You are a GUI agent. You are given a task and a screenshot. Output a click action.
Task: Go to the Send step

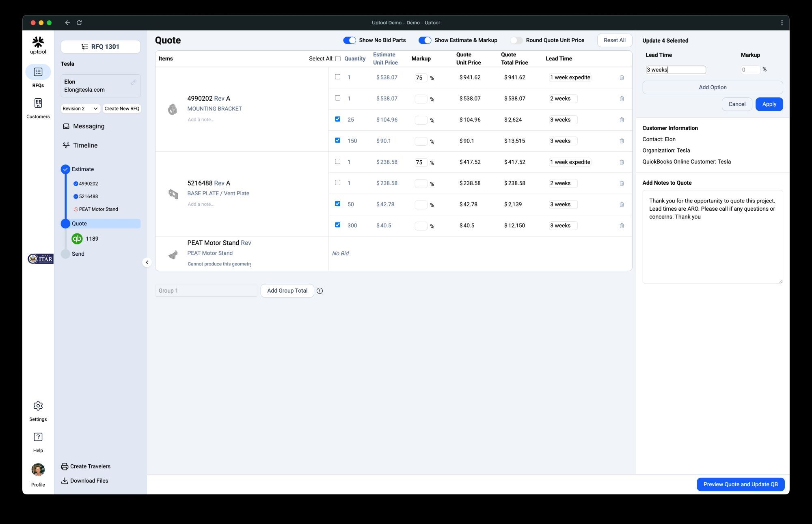point(78,254)
